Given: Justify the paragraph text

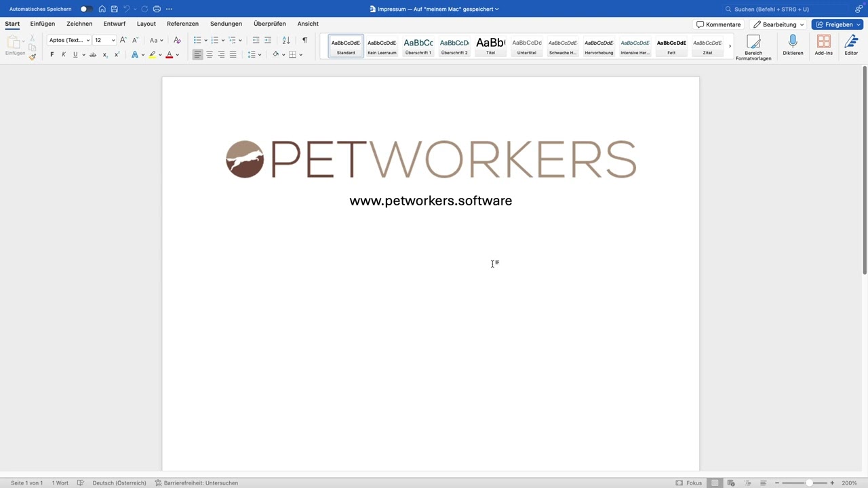Looking at the screenshot, I should (x=233, y=55).
